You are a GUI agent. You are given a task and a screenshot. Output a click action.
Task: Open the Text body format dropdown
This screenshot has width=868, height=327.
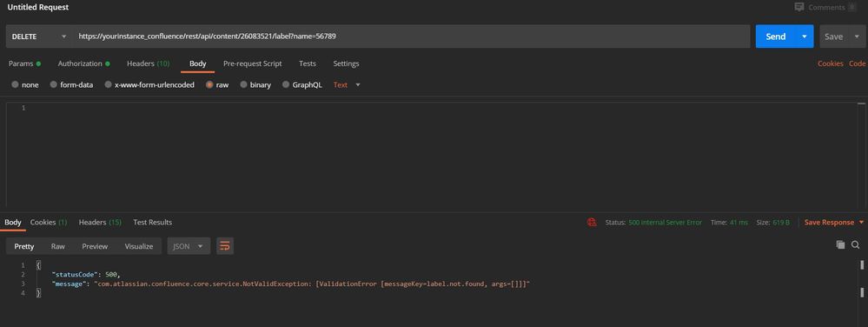[x=347, y=85]
